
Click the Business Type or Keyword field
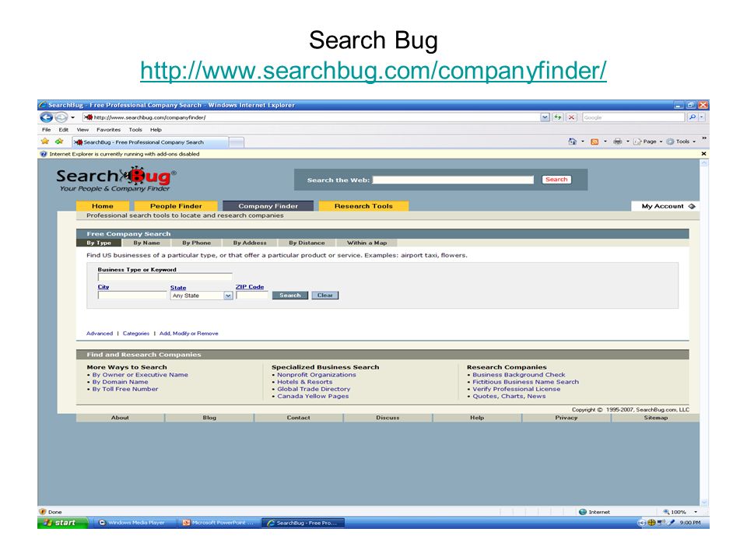pyautogui.click(x=165, y=277)
